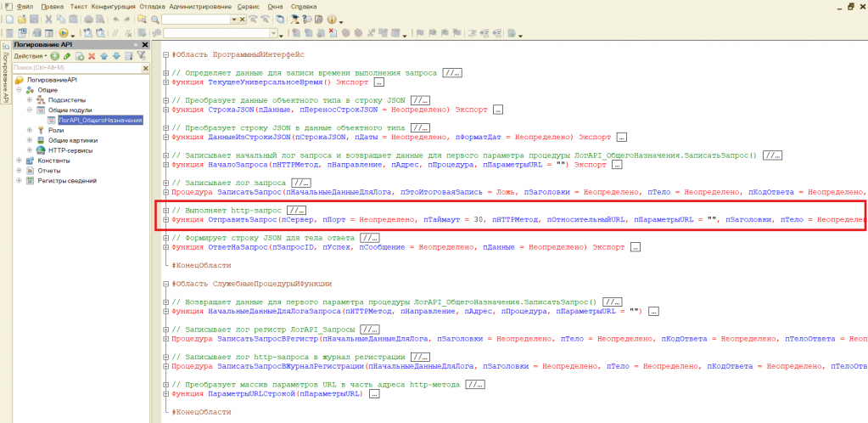Viewport: 868px width, 423px height.
Task: Click the remove breakpoint red-X document icon
Action: coord(333,33)
